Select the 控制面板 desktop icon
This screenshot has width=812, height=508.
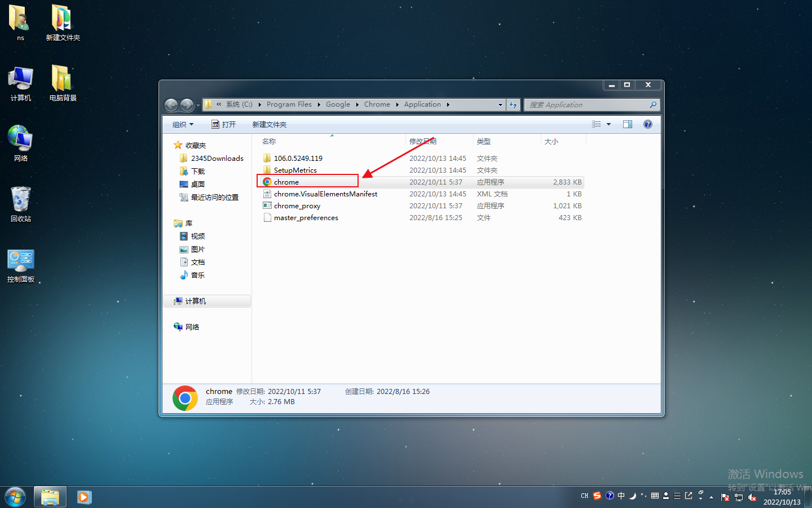[21, 260]
